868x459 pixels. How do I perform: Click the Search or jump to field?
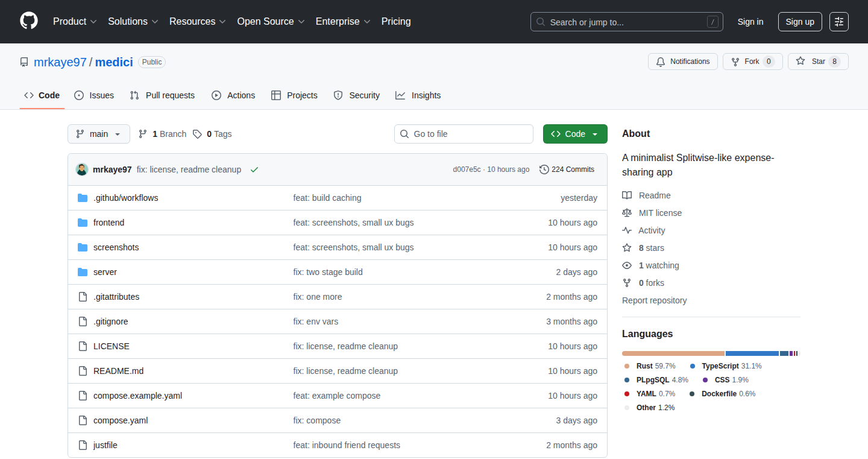tap(627, 22)
